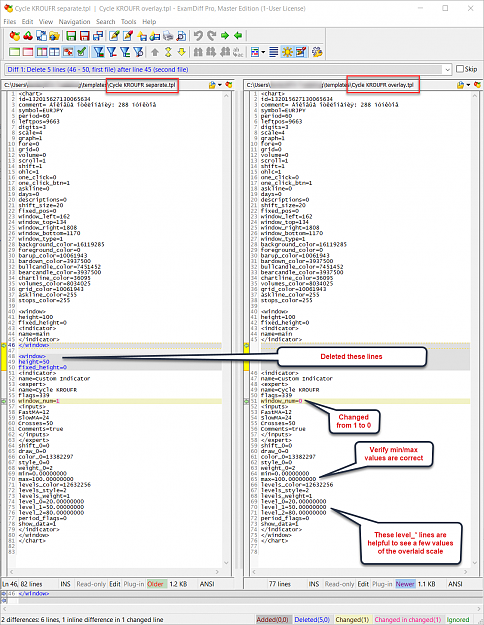Open Print Preview from the toolbar
Screen dimensions: 484x625
pyautogui.click(x=181, y=36)
